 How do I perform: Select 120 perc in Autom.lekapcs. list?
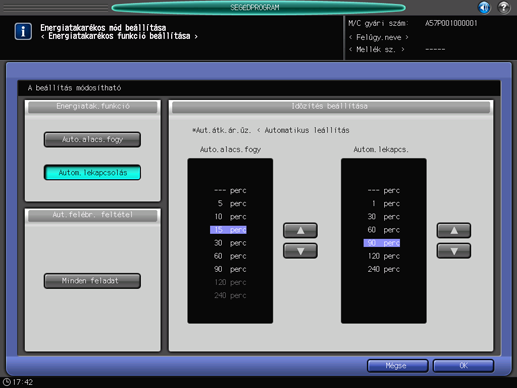pyautogui.click(x=383, y=256)
